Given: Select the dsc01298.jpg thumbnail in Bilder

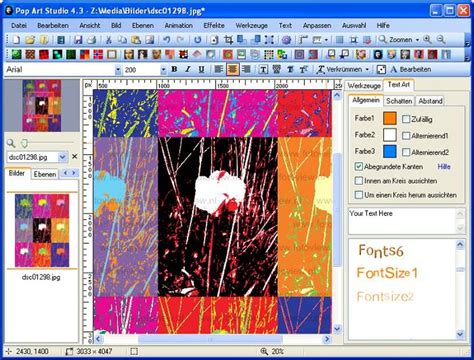Looking at the screenshot, I should [x=42, y=230].
